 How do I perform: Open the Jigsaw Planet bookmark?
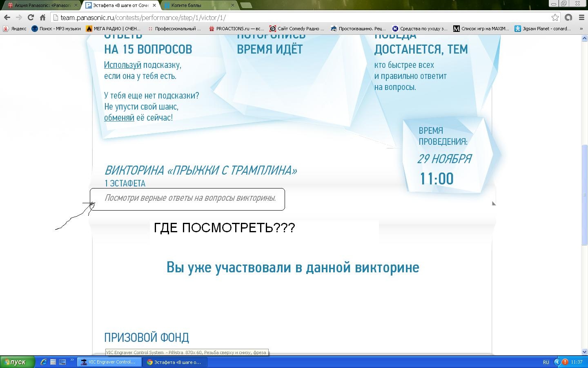(543, 29)
